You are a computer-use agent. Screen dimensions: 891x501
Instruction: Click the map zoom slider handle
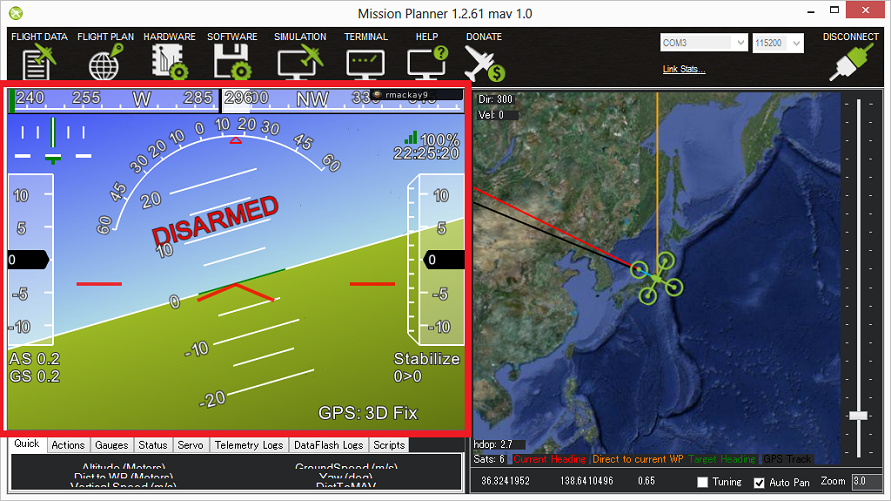coord(858,416)
